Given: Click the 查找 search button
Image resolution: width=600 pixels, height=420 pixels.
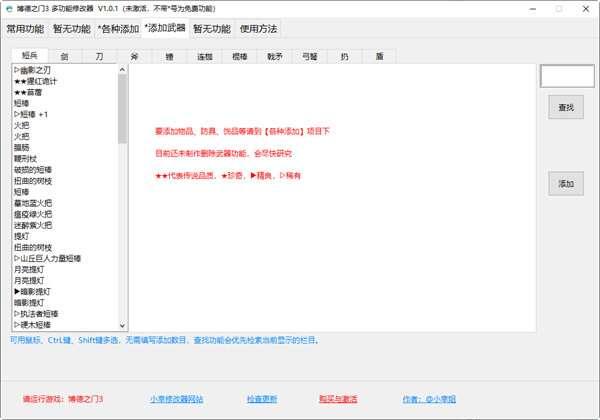Looking at the screenshot, I should 566,107.
